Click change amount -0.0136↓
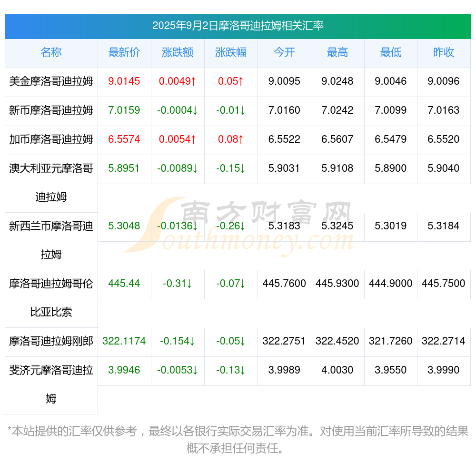 coord(178,226)
